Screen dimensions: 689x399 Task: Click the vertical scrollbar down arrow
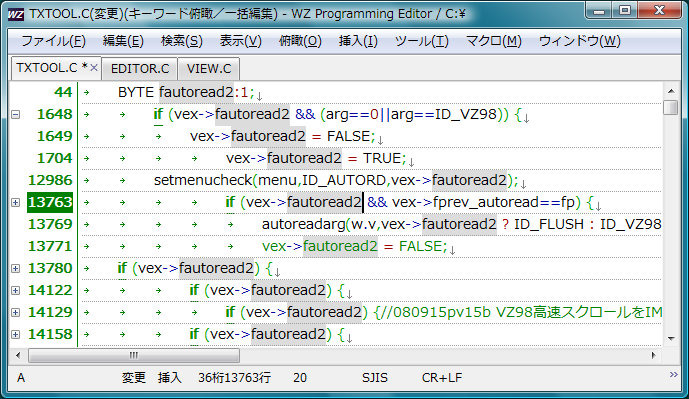[671, 338]
